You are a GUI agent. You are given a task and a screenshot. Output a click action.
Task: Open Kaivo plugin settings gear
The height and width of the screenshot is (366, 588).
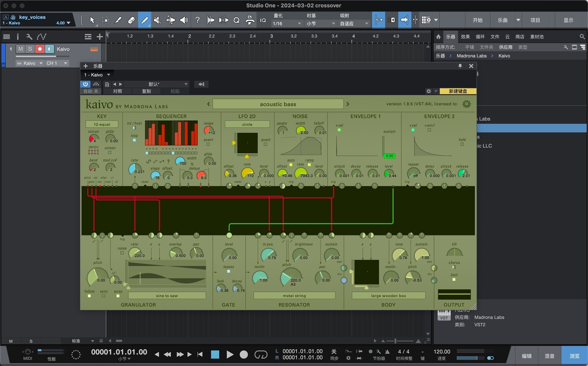click(466, 104)
